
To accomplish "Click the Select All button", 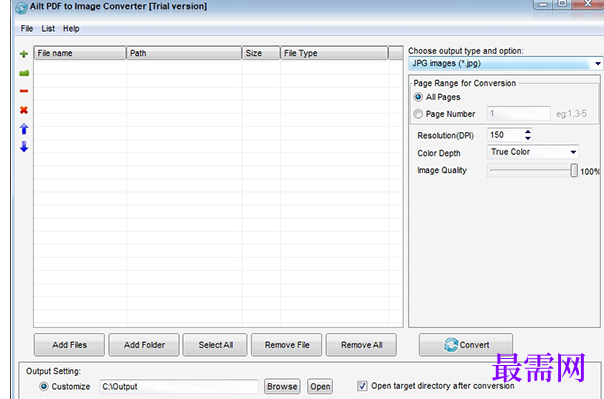I will click(x=215, y=345).
